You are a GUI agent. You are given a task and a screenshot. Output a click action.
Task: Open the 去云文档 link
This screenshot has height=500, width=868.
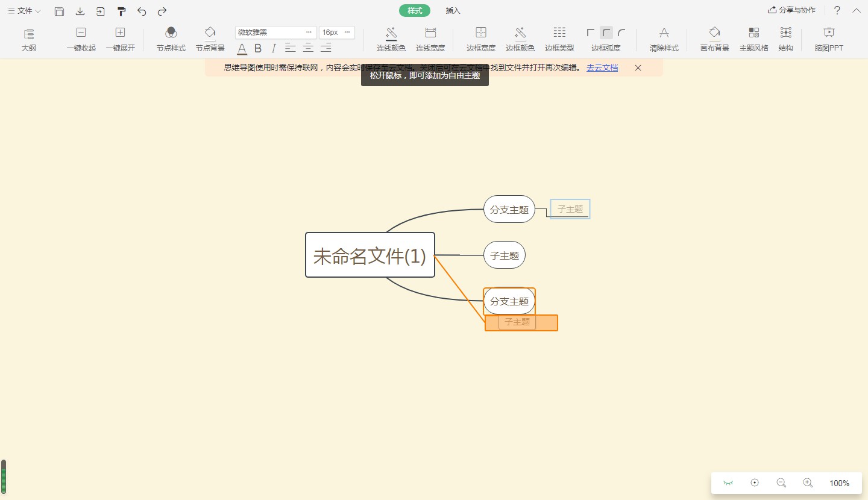click(x=601, y=67)
